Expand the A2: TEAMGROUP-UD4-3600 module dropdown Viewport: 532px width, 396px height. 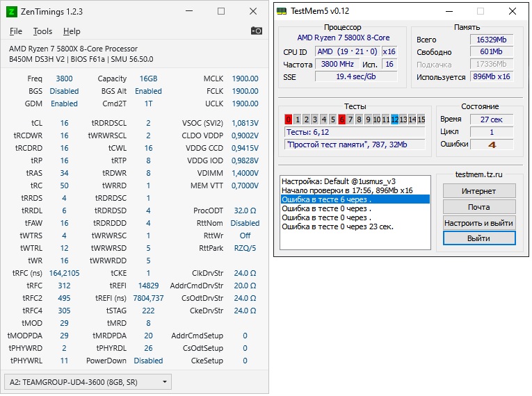[88, 382]
